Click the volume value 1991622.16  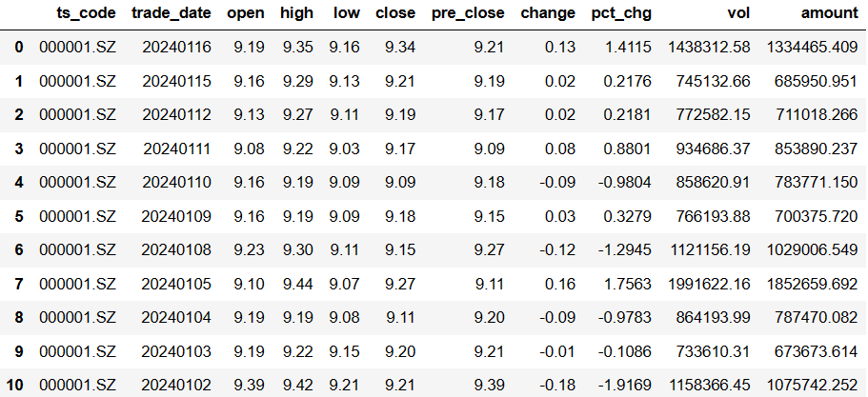click(x=710, y=283)
